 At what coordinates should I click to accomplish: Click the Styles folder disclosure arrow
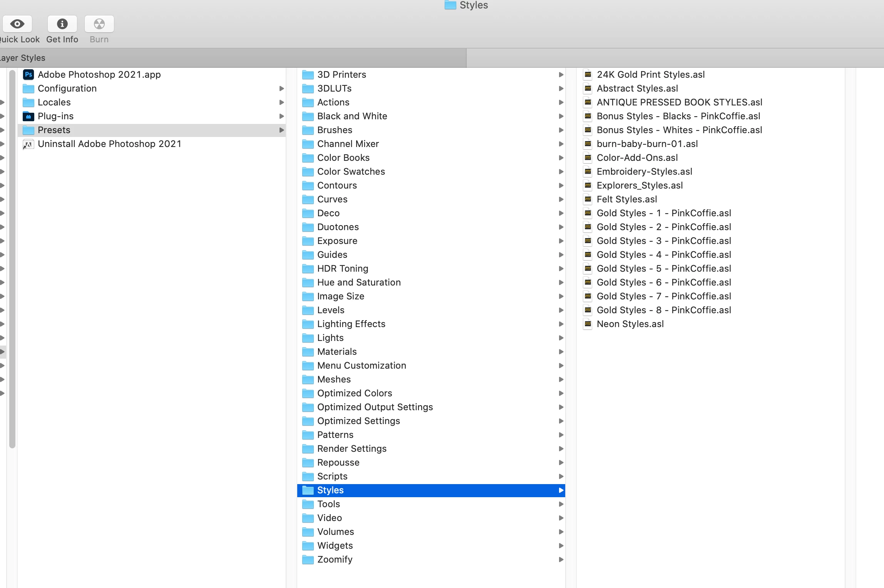tap(561, 490)
